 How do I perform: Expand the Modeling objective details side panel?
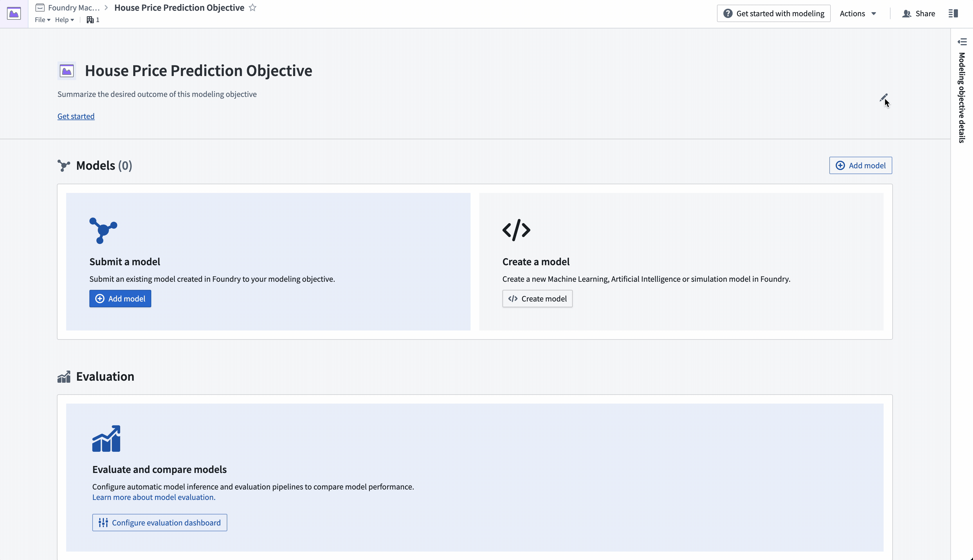pyautogui.click(x=962, y=41)
